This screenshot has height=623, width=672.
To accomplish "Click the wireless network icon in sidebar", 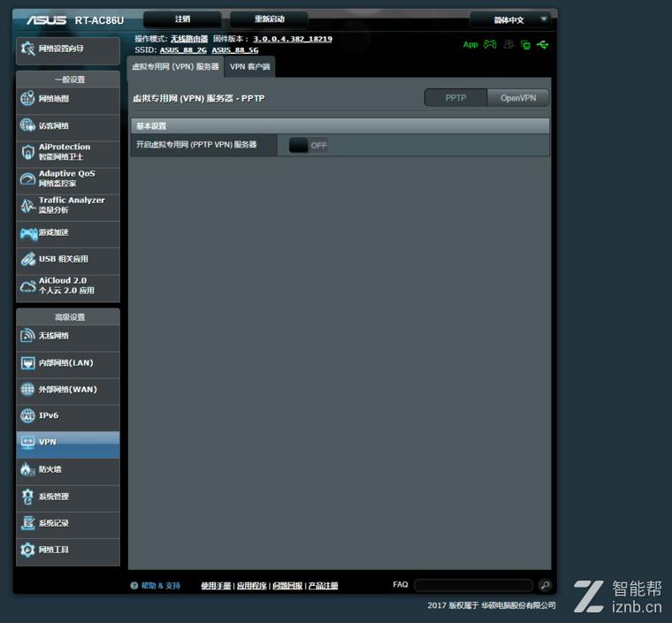I will (x=27, y=336).
